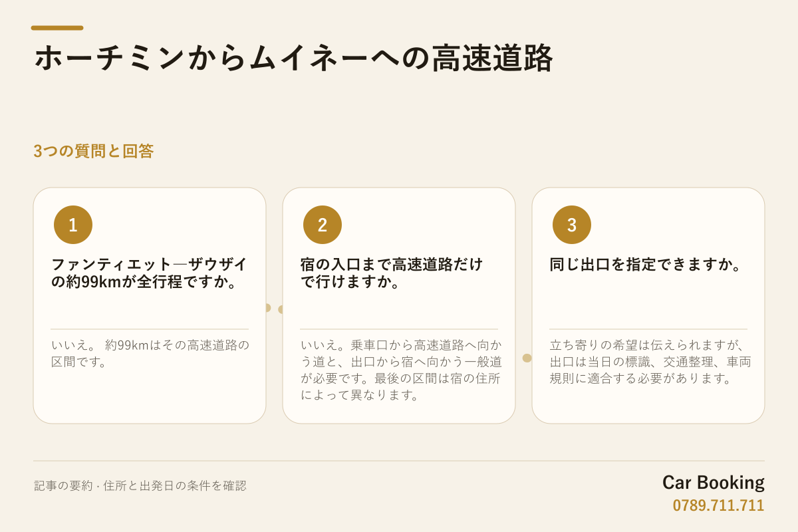Click footer note 記事の要約・住所と出発日の条件を確認
Screen dimensions: 798x532
[140, 485]
